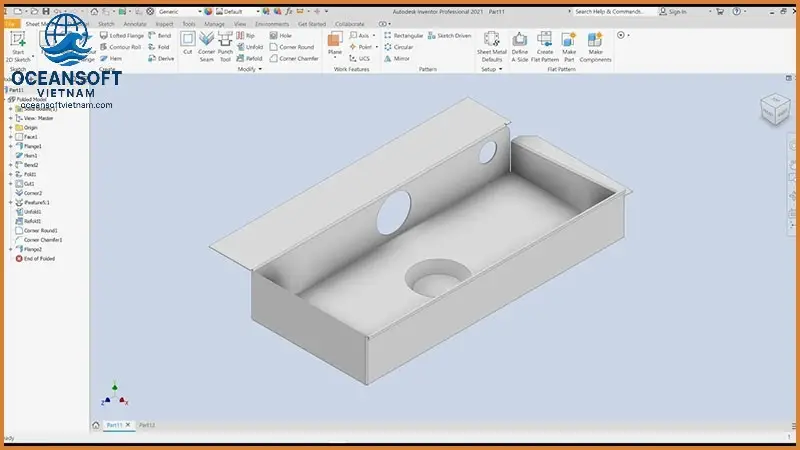Switch to the Part12 document tab

[147, 425]
